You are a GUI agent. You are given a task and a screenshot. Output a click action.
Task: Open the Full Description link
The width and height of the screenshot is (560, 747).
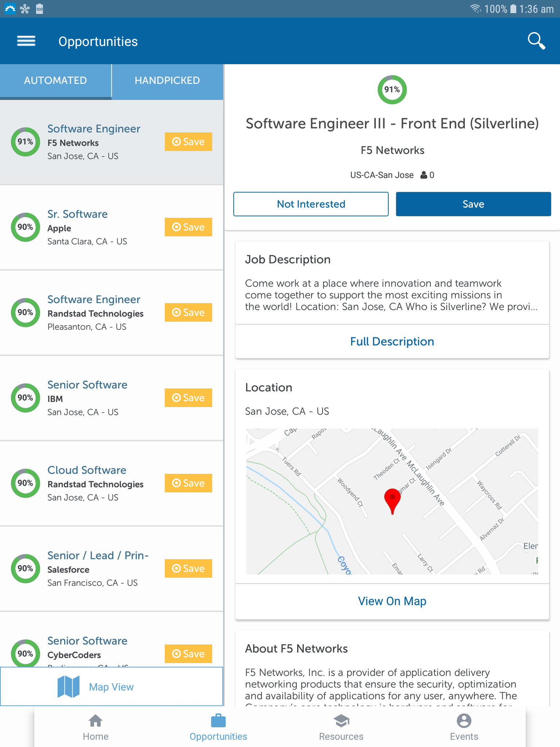392,341
